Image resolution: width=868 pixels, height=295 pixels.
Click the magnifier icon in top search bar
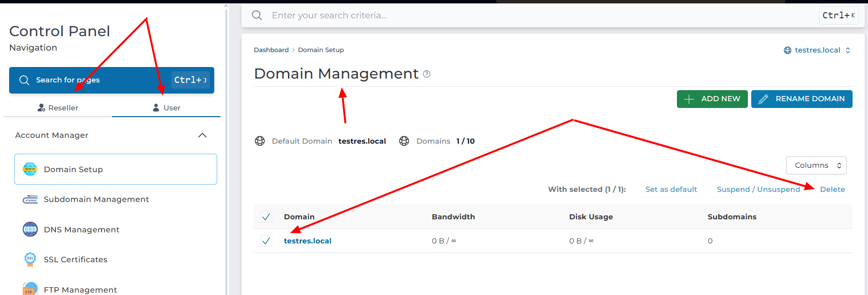coord(257,15)
